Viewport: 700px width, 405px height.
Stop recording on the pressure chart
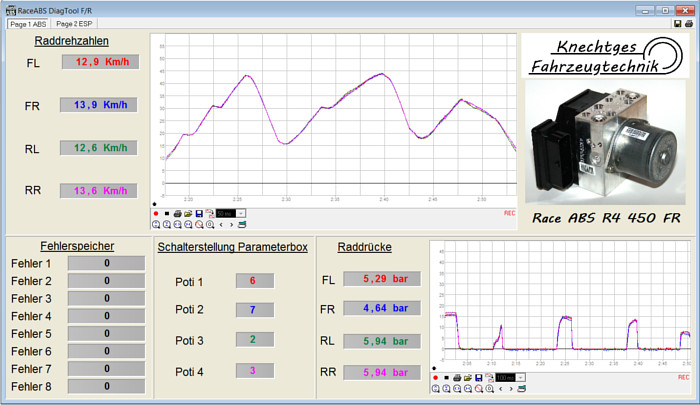pos(446,378)
